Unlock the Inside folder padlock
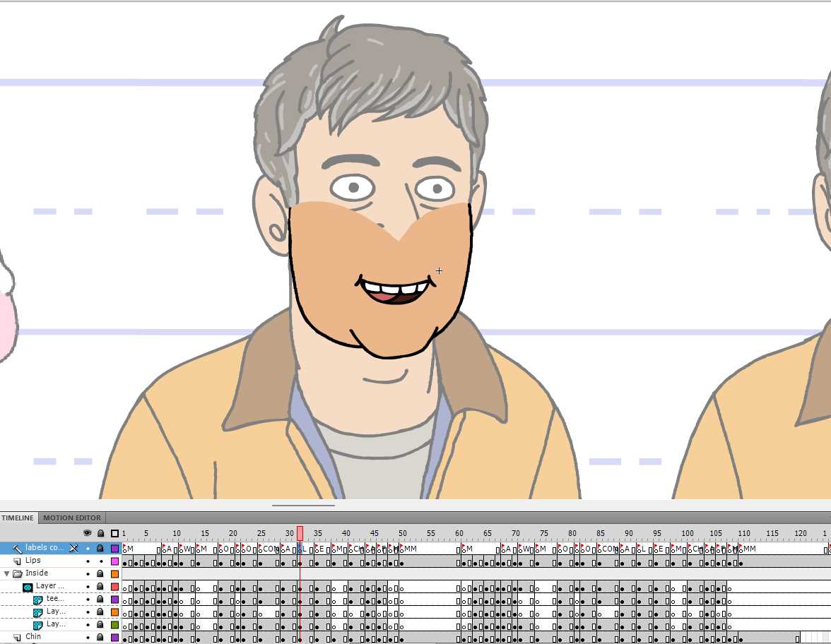 point(100,573)
